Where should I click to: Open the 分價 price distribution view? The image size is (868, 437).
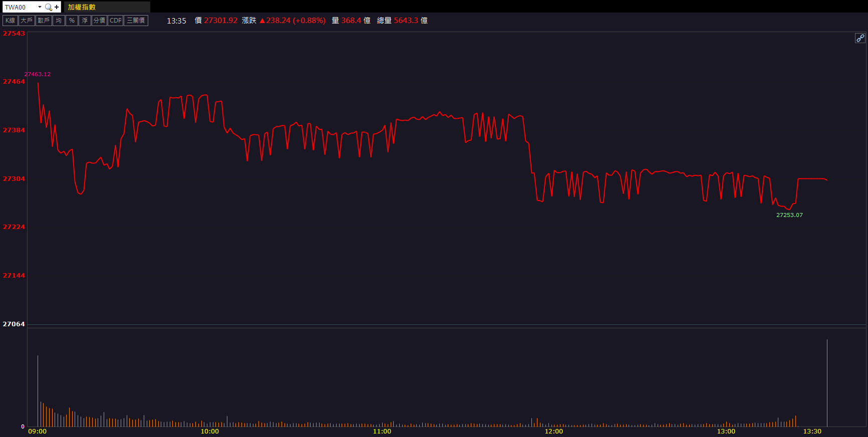coord(99,21)
